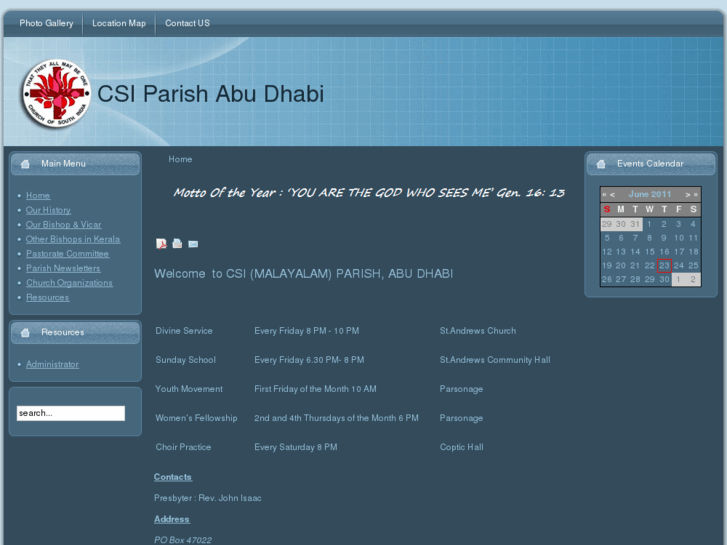Click the Address heading

172,519
